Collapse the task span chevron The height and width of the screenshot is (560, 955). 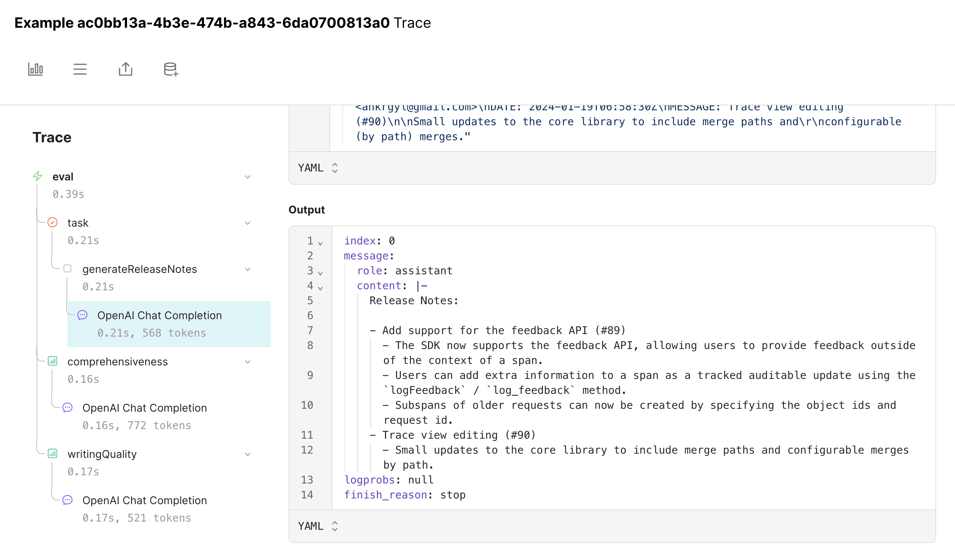coord(247,223)
